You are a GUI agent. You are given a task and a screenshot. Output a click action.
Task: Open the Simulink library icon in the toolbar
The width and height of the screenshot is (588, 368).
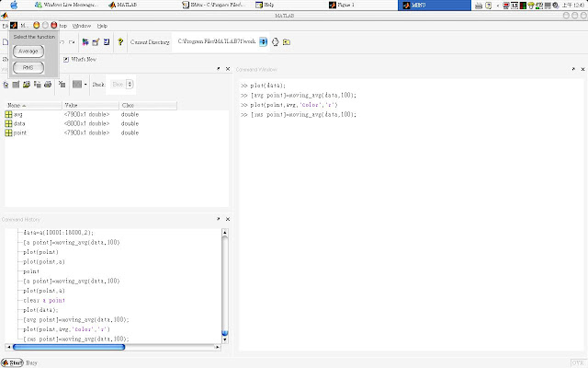click(85, 42)
